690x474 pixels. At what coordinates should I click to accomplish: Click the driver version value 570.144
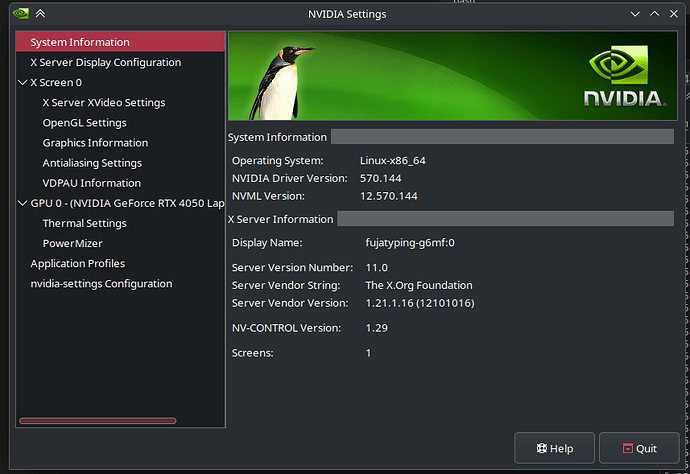coord(381,178)
